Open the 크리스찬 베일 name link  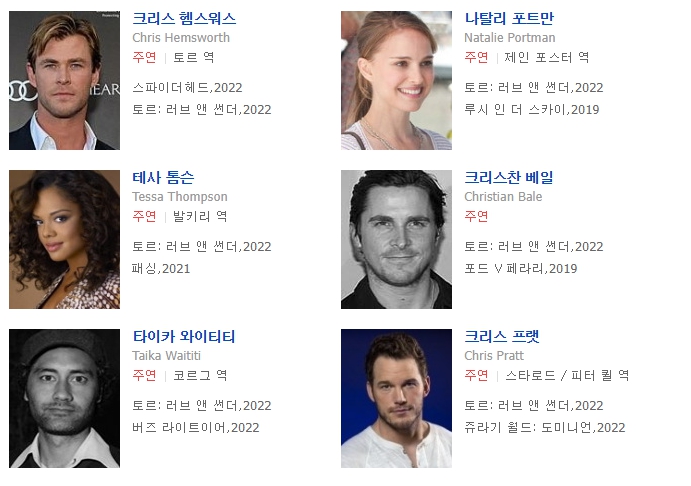point(509,178)
